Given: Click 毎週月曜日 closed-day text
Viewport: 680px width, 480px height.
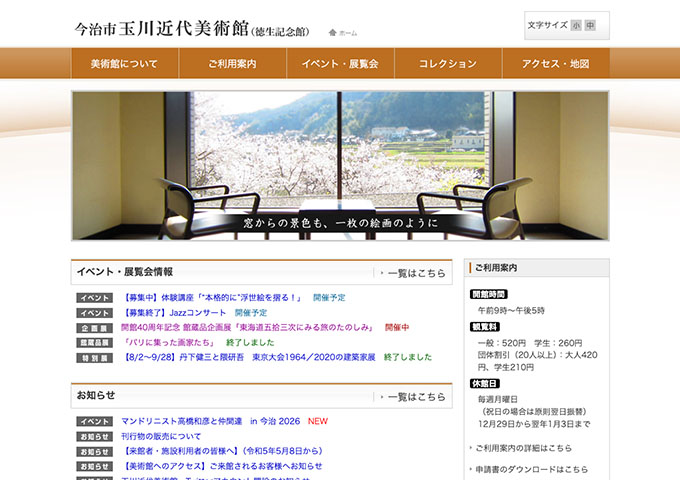Looking at the screenshot, I should [x=498, y=399].
